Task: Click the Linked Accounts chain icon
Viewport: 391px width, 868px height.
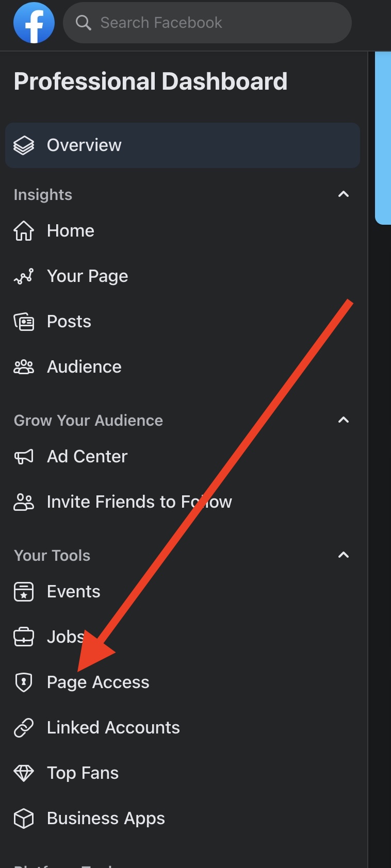Action: (x=24, y=728)
